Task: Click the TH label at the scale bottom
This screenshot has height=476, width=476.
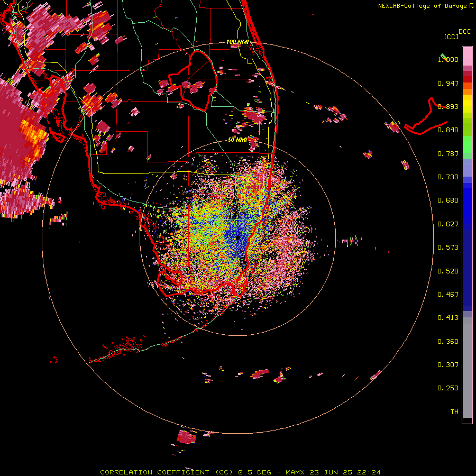Action: (454, 412)
